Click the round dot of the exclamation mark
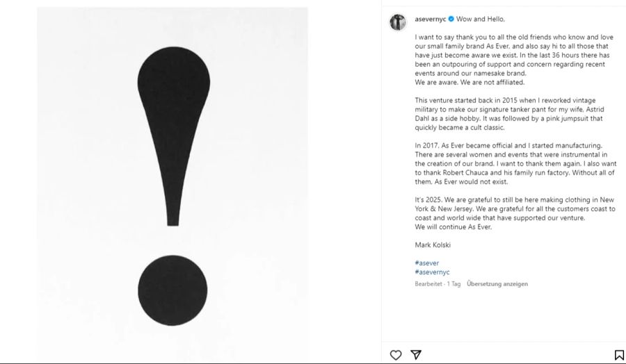Screen dimensions: 626x364 (172, 290)
